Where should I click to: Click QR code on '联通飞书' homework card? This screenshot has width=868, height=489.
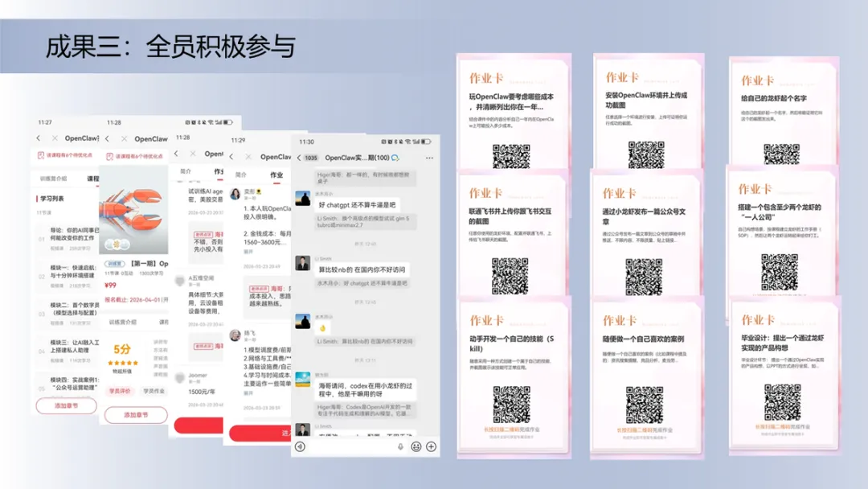[x=510, y=276]
